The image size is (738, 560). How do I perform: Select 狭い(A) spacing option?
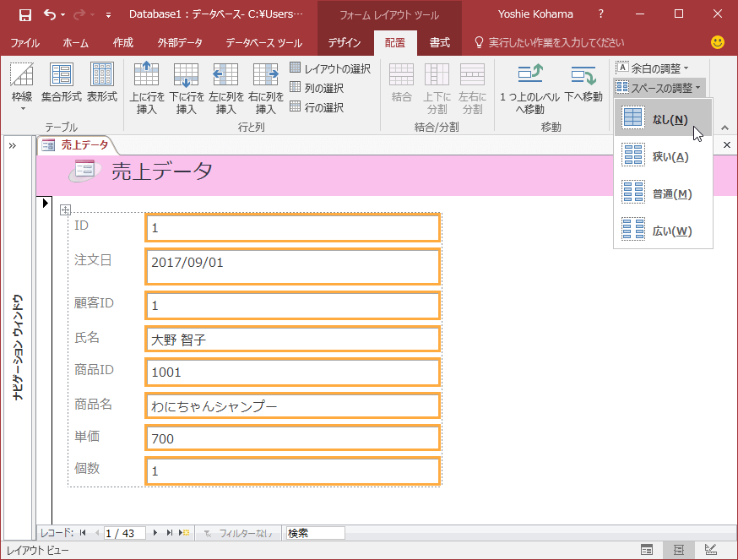(x=663, y=156)
